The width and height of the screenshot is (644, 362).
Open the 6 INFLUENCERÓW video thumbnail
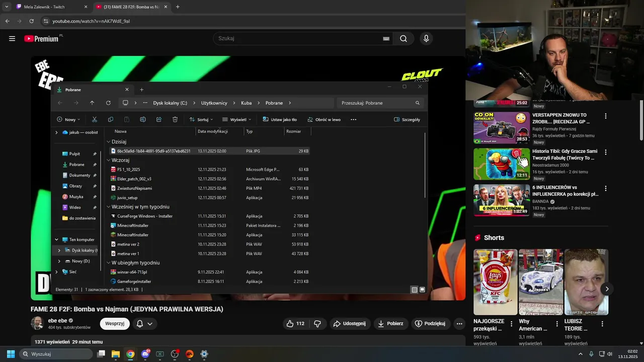[502, 200]
